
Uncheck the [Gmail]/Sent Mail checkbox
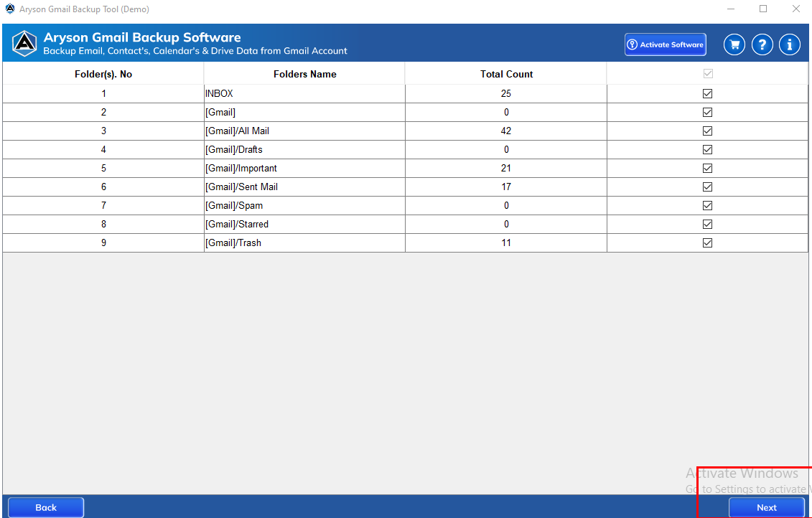(707, 187)
